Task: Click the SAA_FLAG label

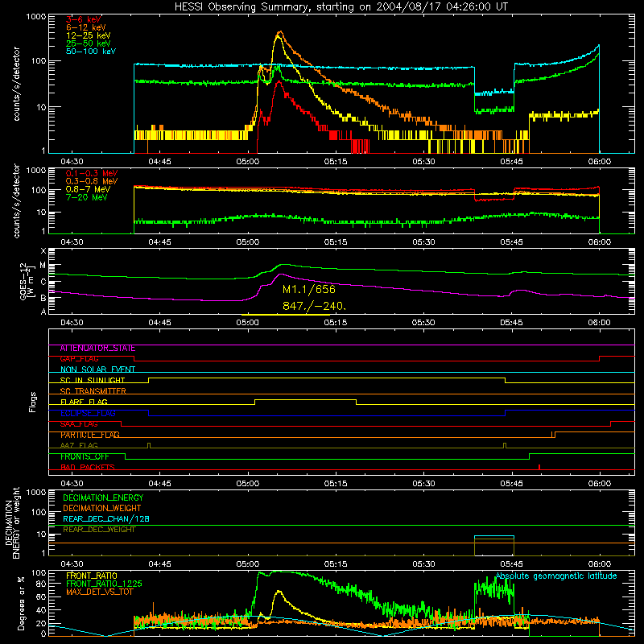Action: (x=79, y=424)
